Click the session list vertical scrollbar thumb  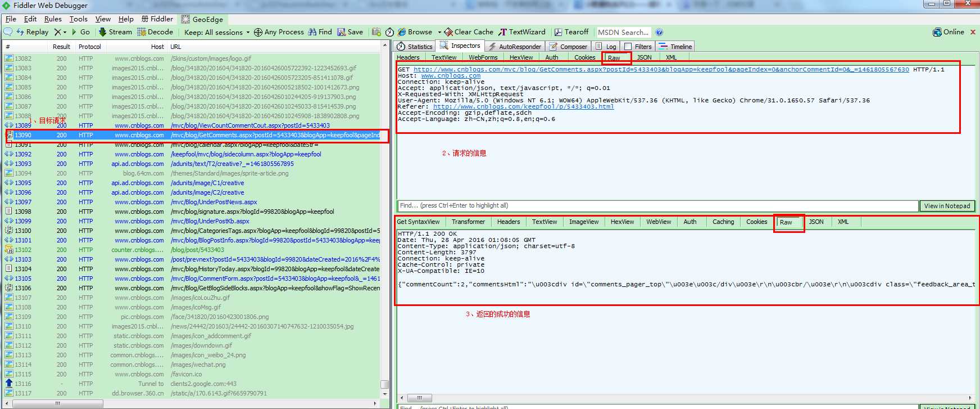point(385,384)
